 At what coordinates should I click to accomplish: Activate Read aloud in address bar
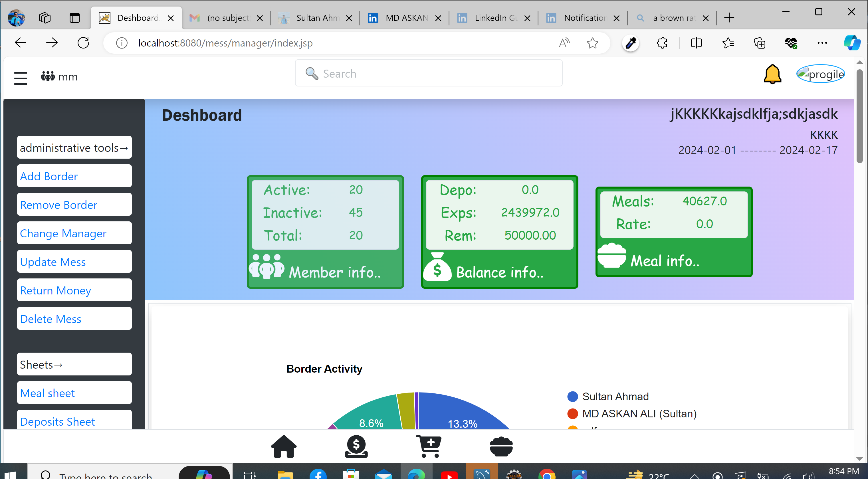[x=564, y=43]
